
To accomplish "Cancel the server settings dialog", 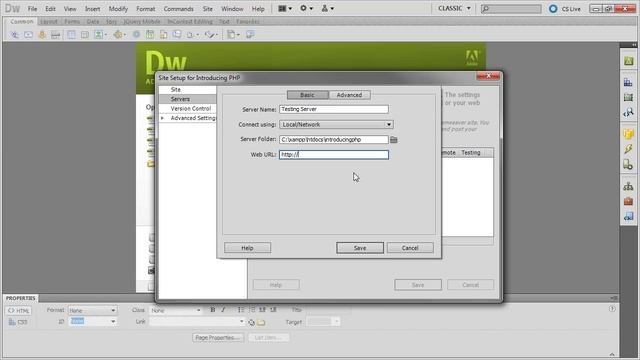I will 410,248.
